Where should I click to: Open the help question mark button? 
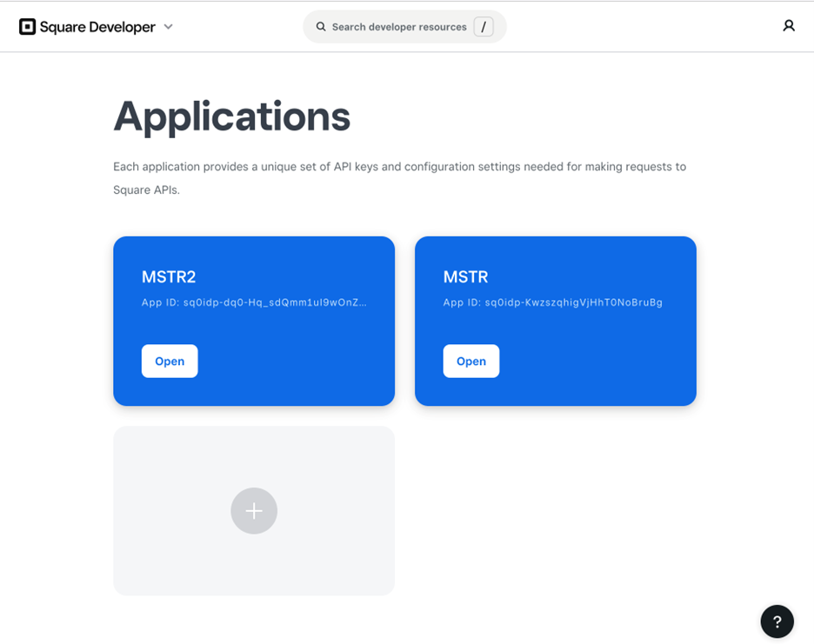(x=777, y=621)
